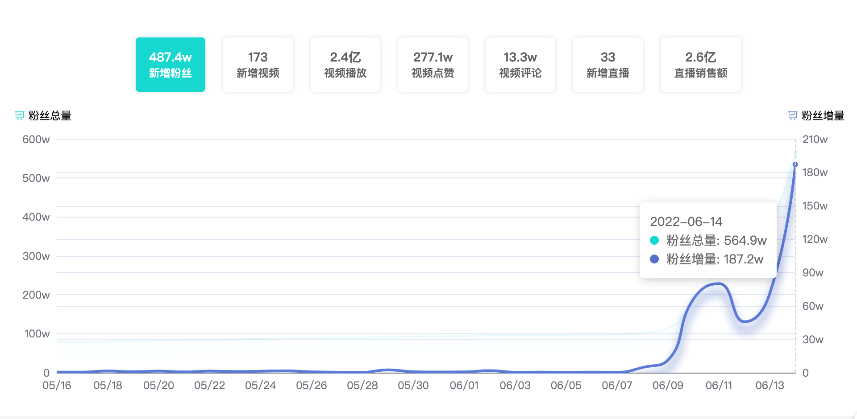Viewport: 857px width, 419px height.
Task: Click the teal dot beside 粉丝总量: 564.9w
Action: [x=655, y=241]
